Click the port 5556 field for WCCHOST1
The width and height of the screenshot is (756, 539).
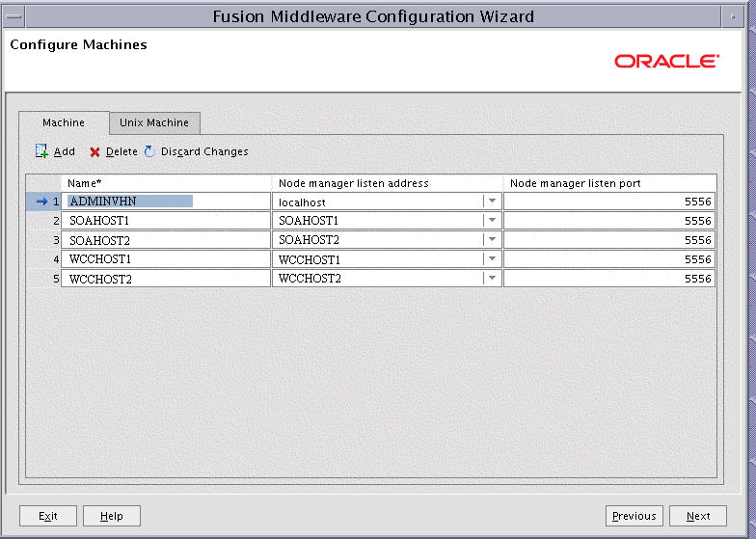coord(609,258)
